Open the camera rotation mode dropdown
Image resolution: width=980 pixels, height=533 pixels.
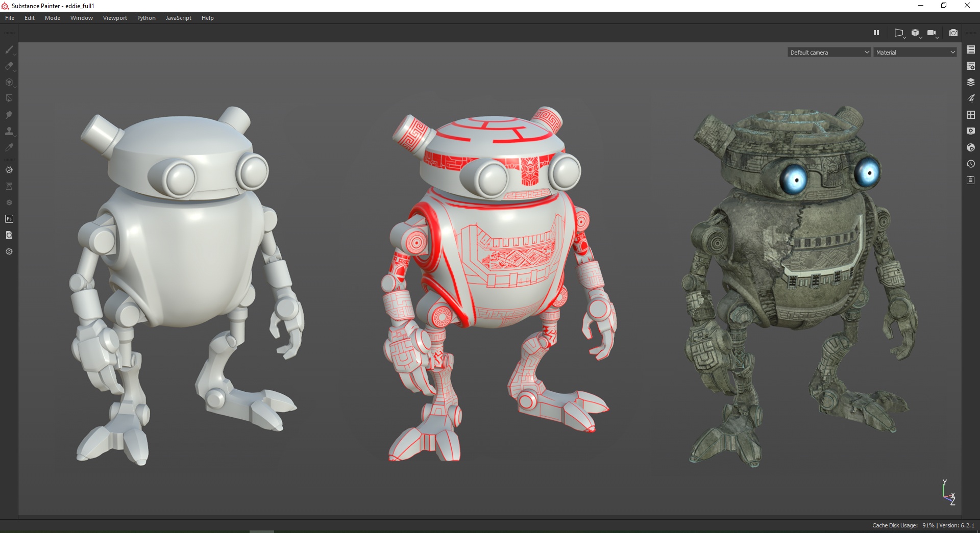tap(933, 33)
